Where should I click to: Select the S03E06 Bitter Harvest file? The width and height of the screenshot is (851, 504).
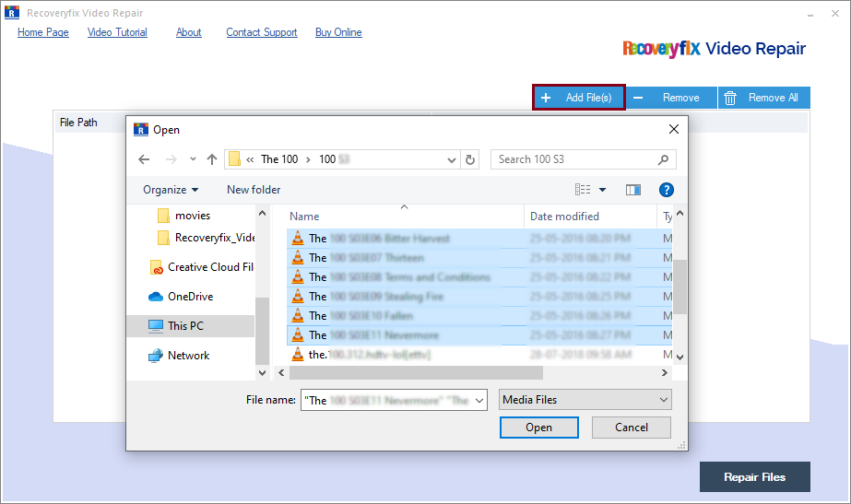[479, 239]
